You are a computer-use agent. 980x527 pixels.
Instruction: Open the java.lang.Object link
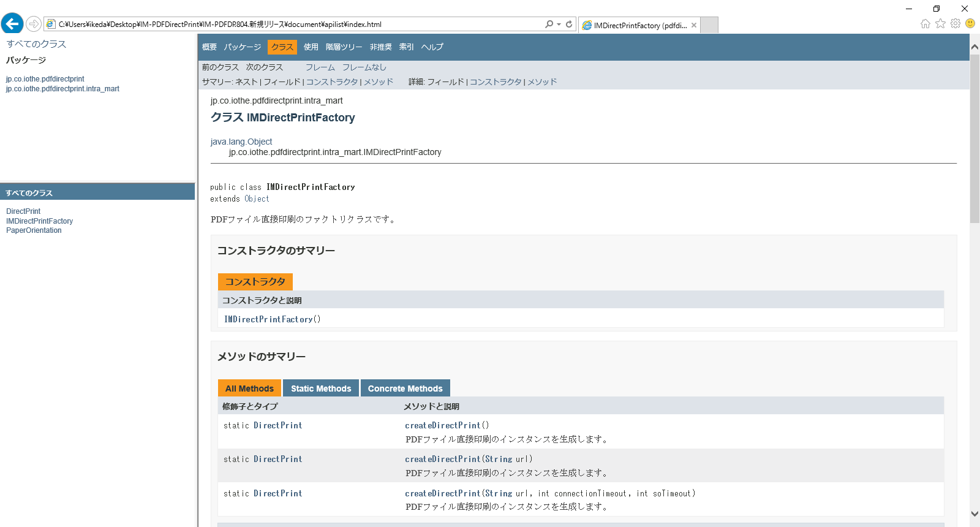pos(241,142)
